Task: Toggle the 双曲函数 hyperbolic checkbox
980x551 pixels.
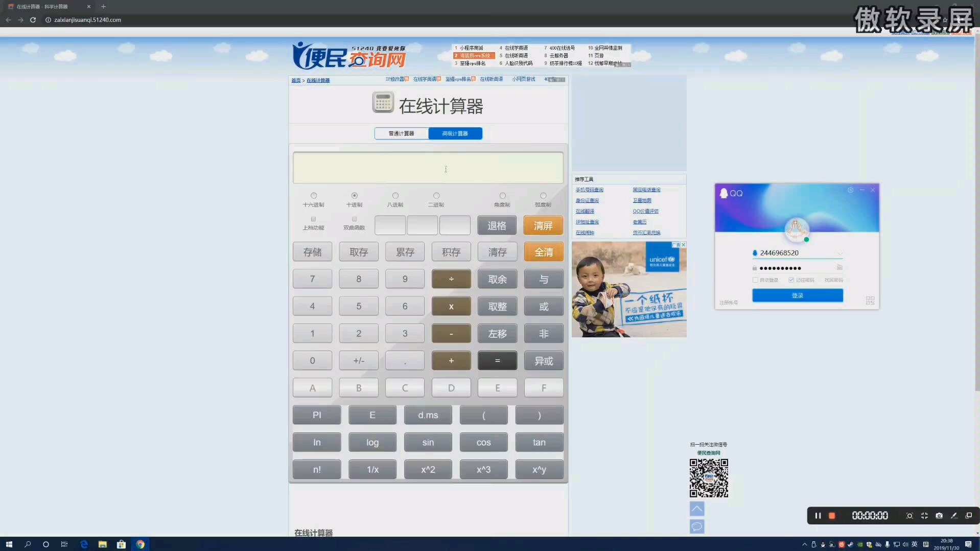Action: [354, 219]
